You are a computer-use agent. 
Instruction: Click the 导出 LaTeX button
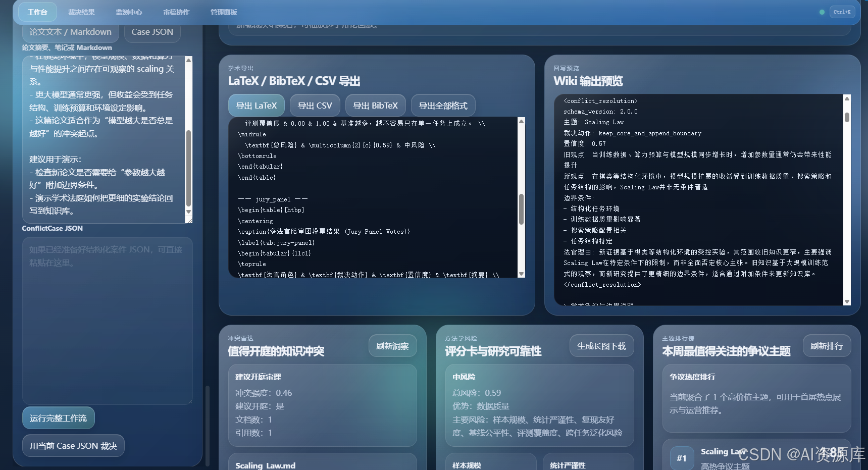click(257, 106)
